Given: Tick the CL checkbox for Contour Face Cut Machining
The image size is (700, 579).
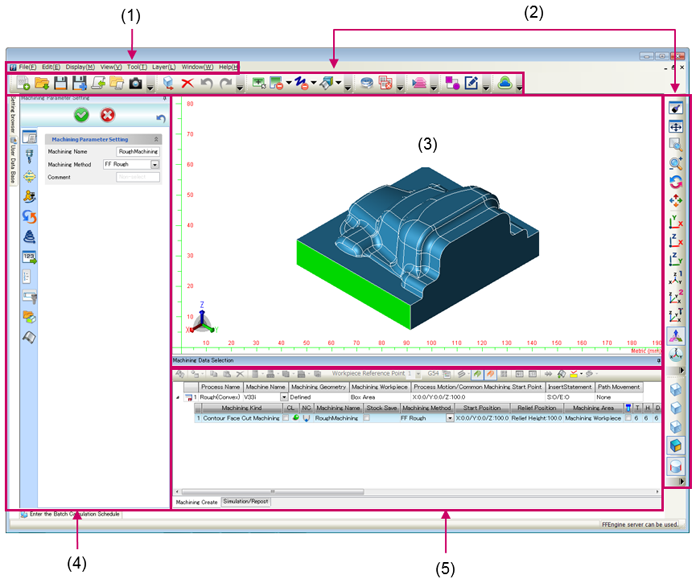Looking at the screenshot, I should pyautogui.click(x=285, y=418).
